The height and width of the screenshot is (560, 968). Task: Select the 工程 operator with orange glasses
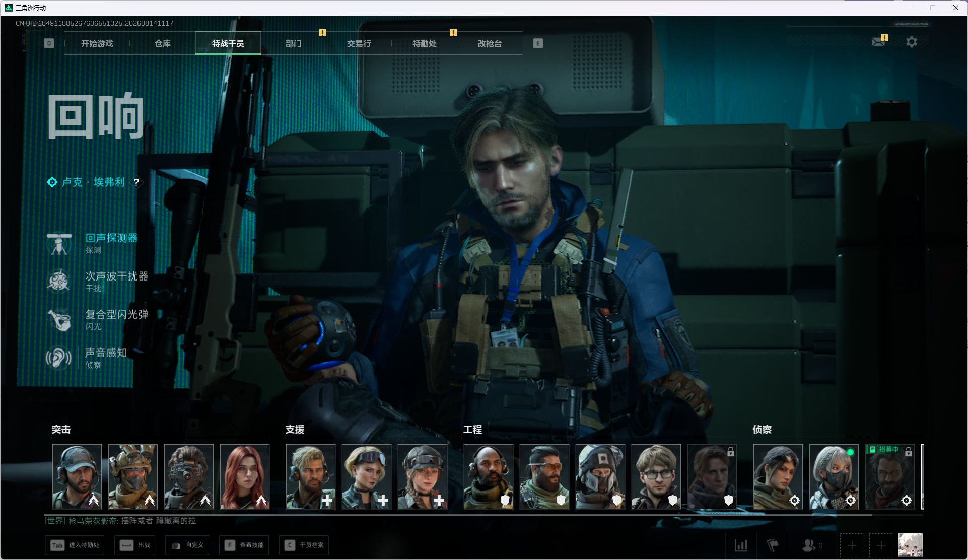(544, 476)
